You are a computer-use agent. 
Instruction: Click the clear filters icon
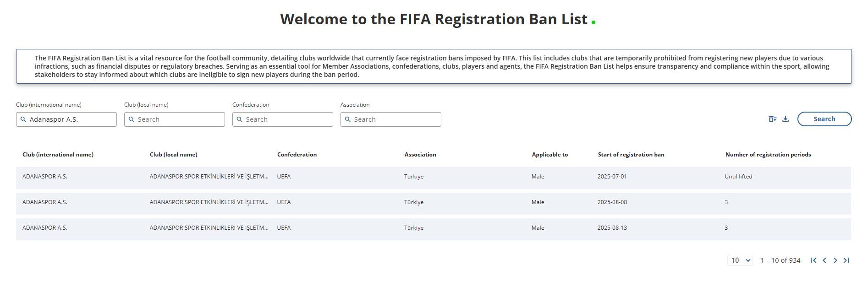pos(773,119)
